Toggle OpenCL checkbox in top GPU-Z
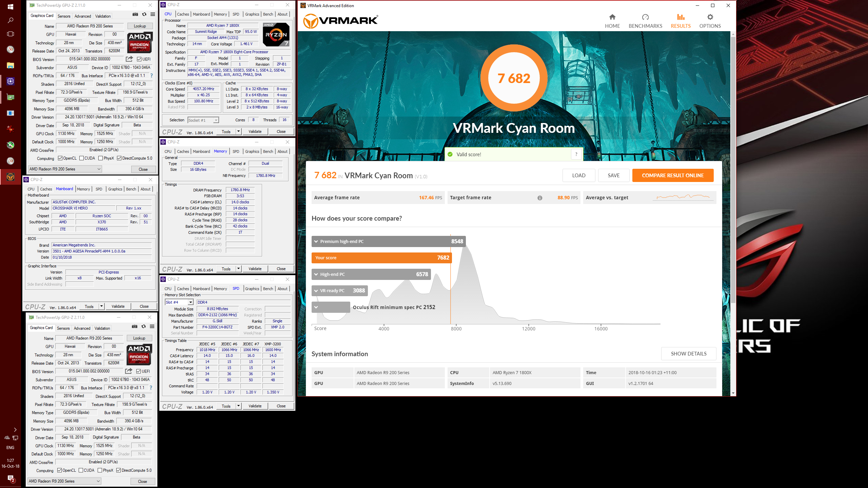This screenshot has height=488, width=868. click(x=60, y=158)
